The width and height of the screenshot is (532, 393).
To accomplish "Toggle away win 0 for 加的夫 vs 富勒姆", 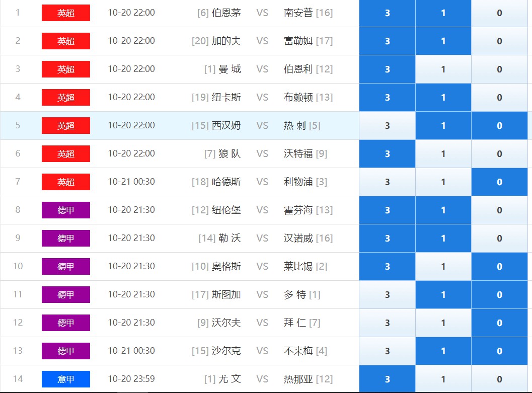I will click(x=499, y=41).
